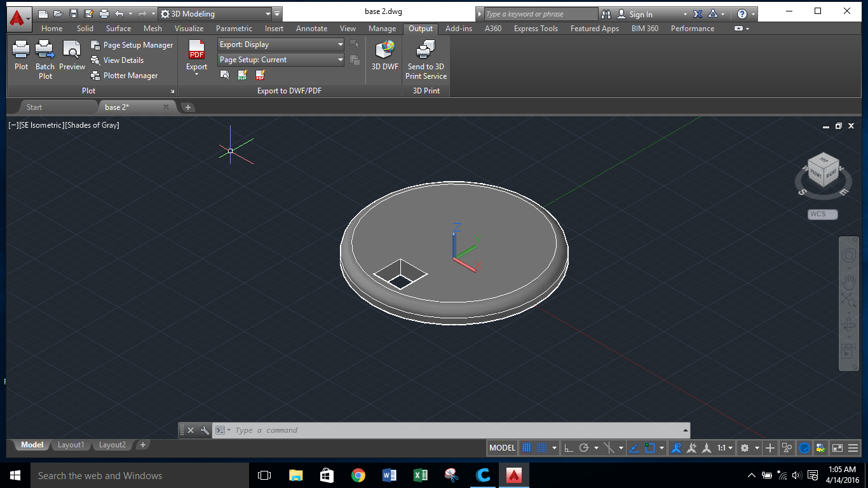Screen dimensions: 868x488
Task: Click the export Preview magnifier icon below Page Setup
Action: [x=224, y=75]
